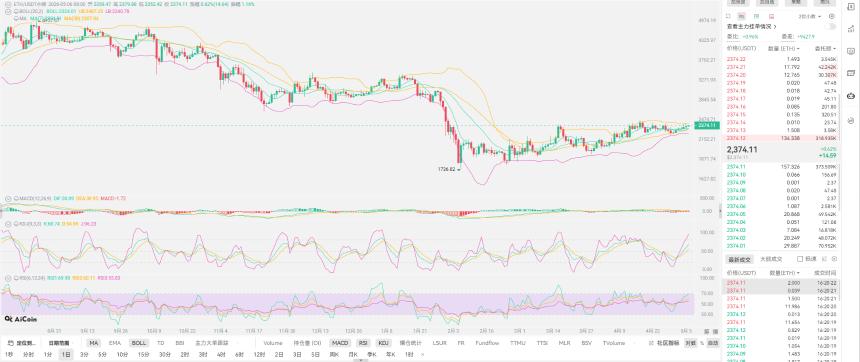Open the 数量(ETH) column dropdown in order book
860x362 pixels.
pos(783,48)
